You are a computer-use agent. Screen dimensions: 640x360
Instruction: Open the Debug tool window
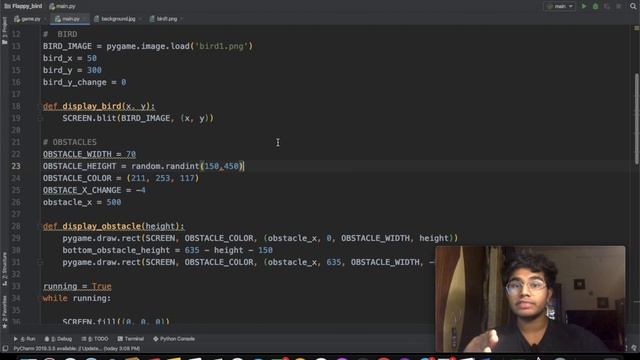pyautogui.click(x=58, y=339)
